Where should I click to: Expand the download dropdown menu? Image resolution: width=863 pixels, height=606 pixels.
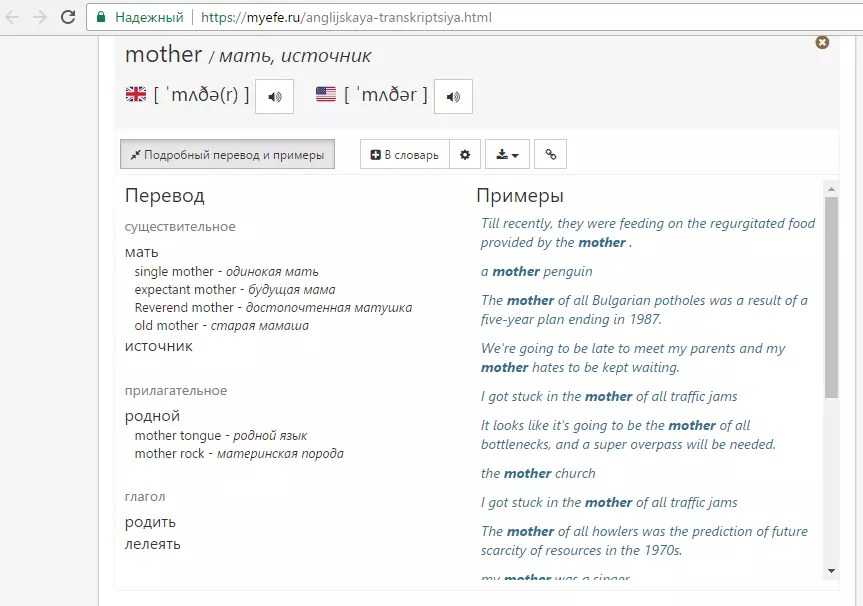507,155
